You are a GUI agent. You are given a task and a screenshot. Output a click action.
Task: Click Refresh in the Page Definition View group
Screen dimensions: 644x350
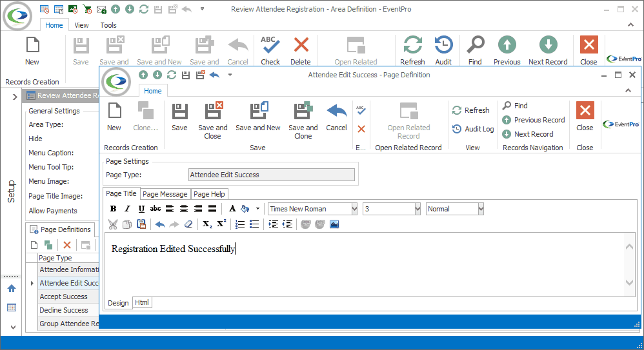pos(471,110)
